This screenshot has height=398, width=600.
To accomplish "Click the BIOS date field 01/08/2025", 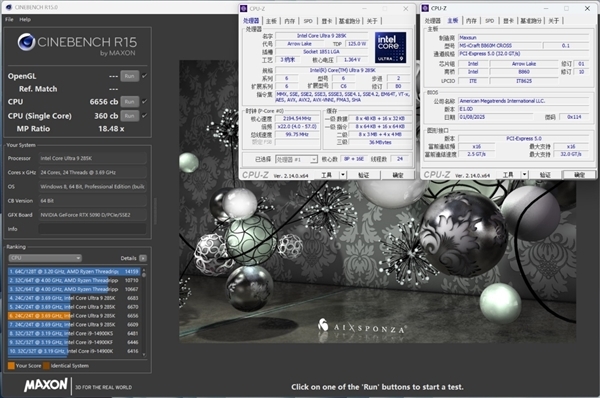I will [x=496, y=117].
